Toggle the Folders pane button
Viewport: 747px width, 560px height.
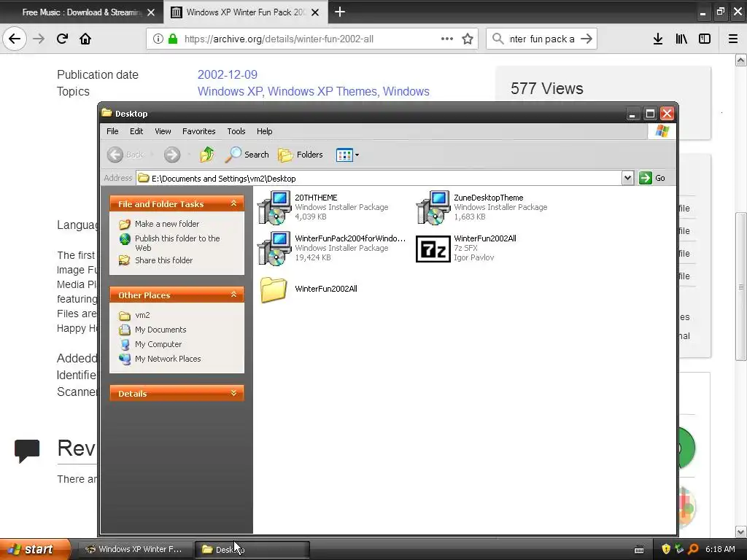[x=301, y=155]
